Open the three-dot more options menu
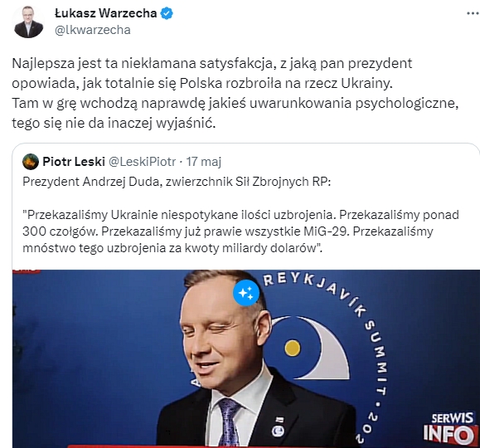Screen dimensions: 480x448 pyautogui.click(x=473, y=13)
